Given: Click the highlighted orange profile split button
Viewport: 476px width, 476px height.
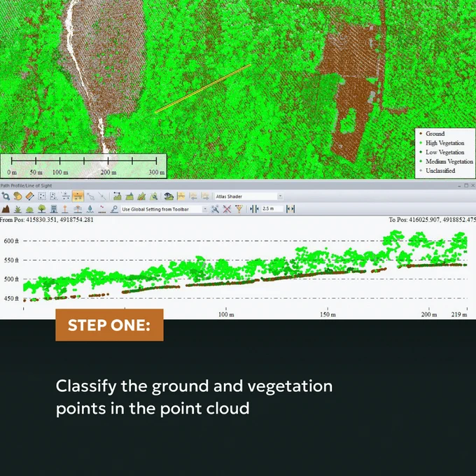Looking at the screenshot, I should point(78,197).
